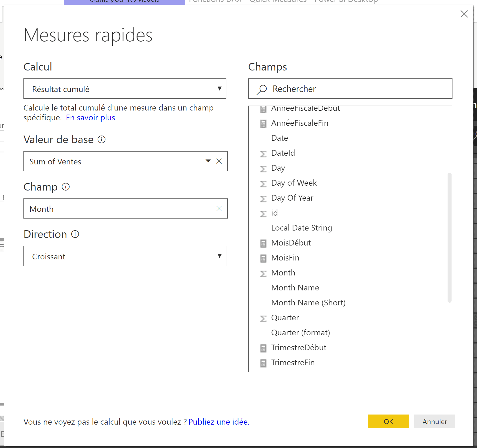Click the sigma icon next to DateId
477x448 pixels.
click(x=263, y=154)
